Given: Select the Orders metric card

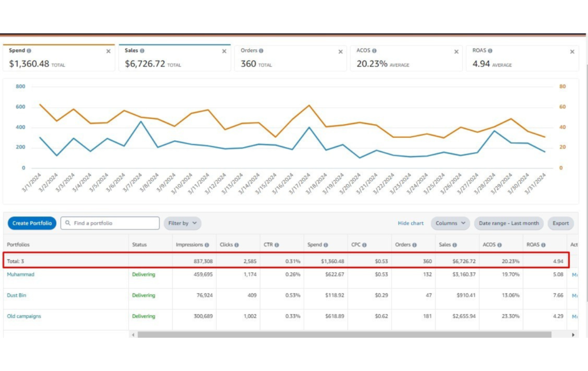Looking at the screenshot, I should 291,58.
